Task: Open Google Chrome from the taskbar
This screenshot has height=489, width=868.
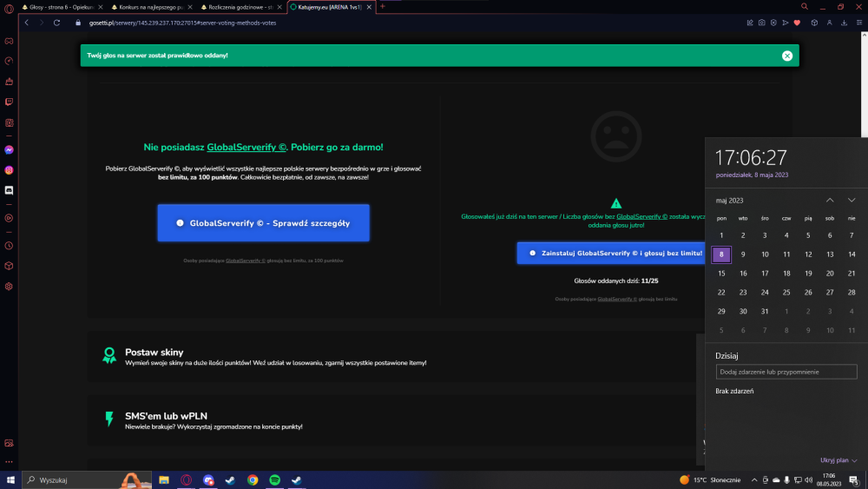Action: coord(253,480)
